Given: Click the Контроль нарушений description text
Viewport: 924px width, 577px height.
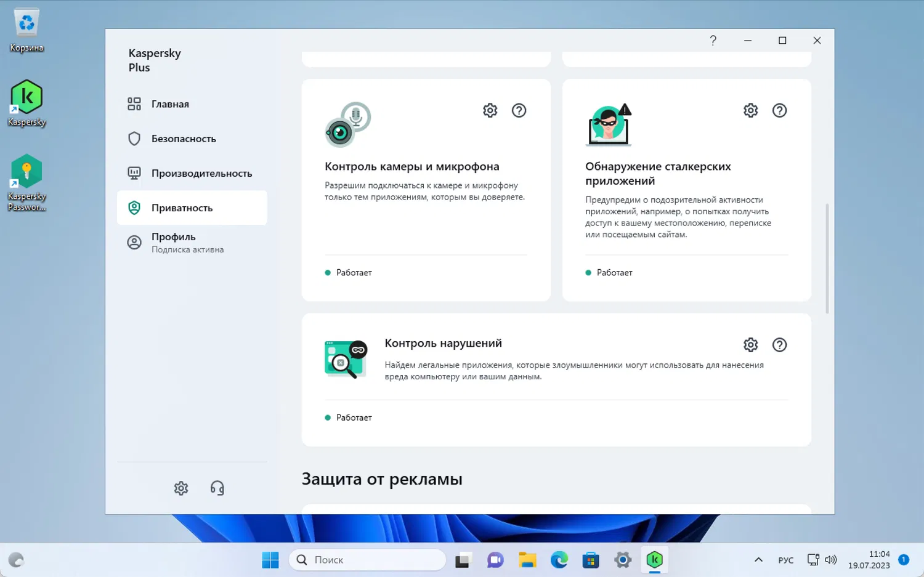Looking at the screenshot, I should click(574, 371).
